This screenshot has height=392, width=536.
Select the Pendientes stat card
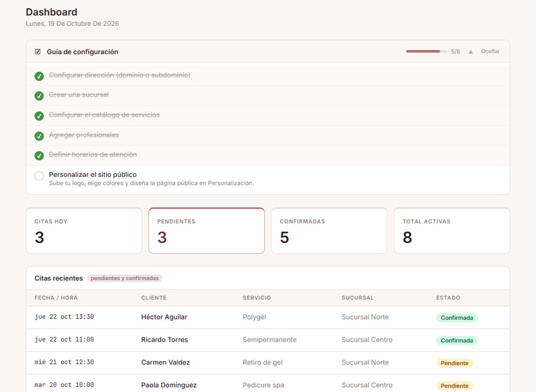(x=206, y=231)
